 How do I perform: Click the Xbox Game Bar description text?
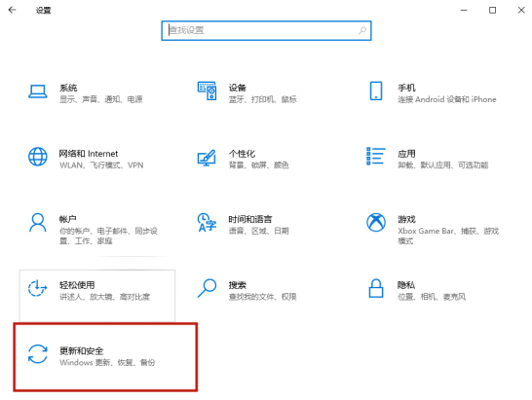(448, 236)
